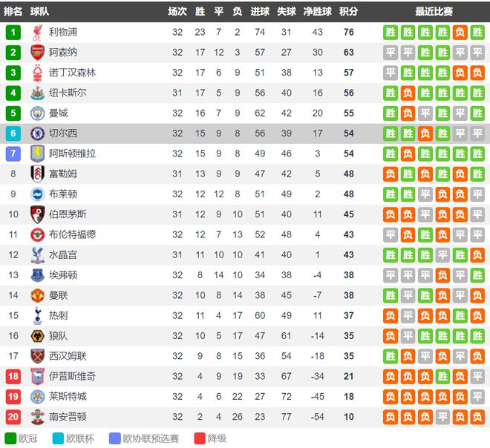Click the Wolves club crest icon
This screenshot has width=490, height=448.
(x=37, y=335)
